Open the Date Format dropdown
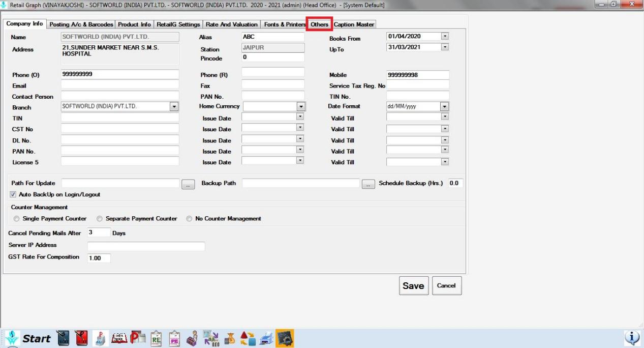Screen dimensions: 644x348 445,107
